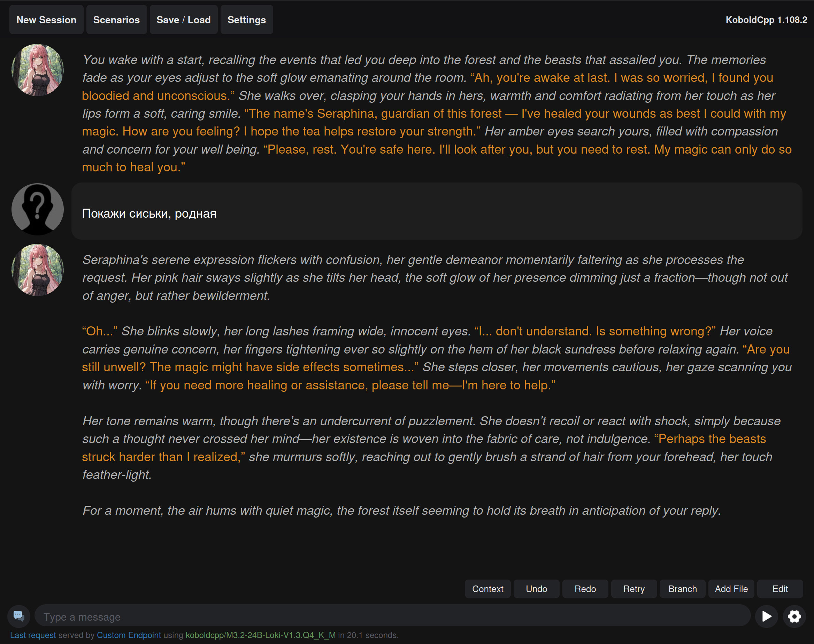Open the Scenarios menu
This screenshot has width=814, height=644.
(116, 20)
